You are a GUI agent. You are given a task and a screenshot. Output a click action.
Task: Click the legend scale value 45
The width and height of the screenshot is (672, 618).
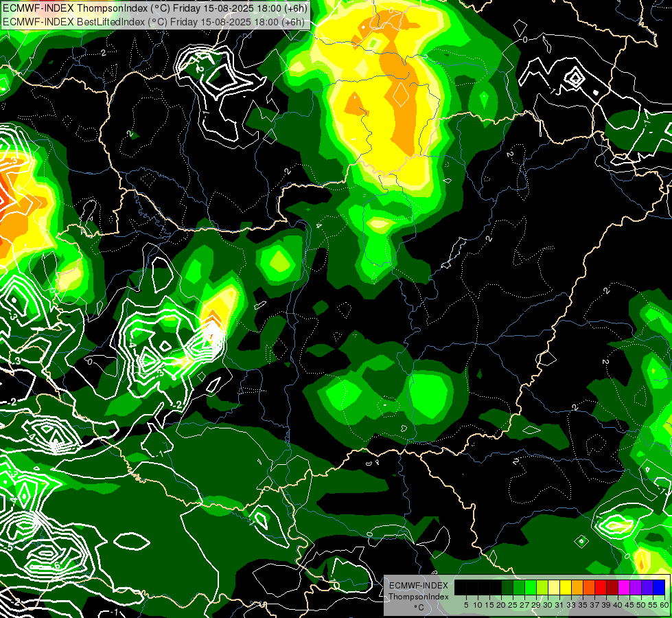click(629, 605)
